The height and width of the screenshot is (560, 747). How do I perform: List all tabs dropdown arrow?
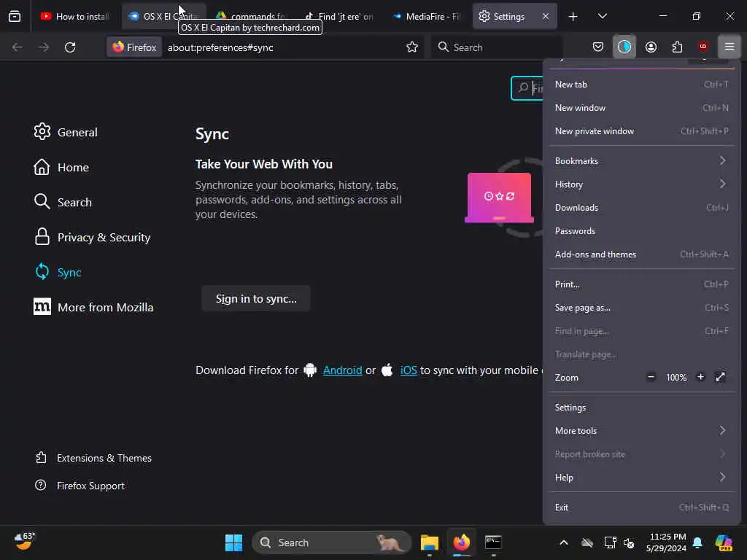[x=602, y=17]
